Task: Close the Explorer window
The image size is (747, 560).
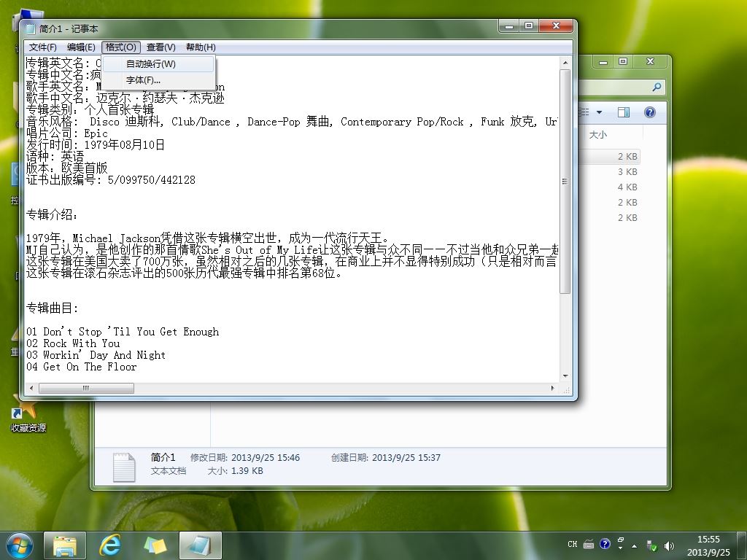Action: tap(650, 62)
